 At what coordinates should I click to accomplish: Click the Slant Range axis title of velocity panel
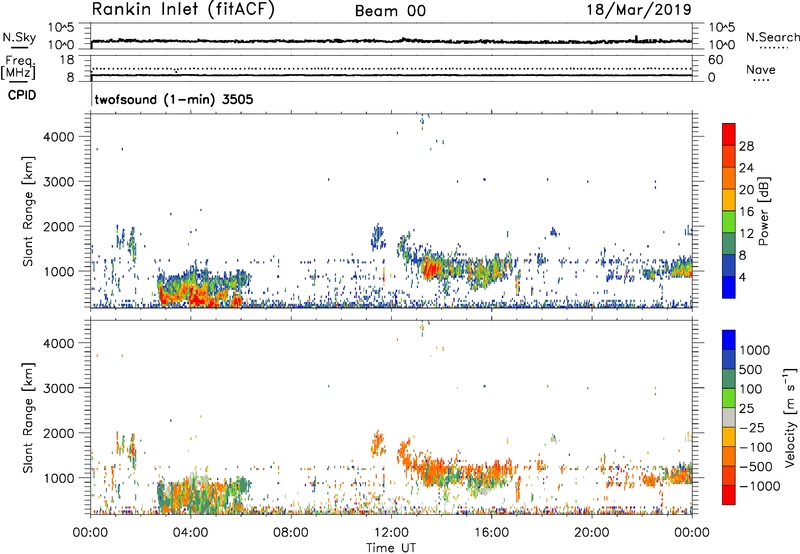pyautogui.click(x=28, y=418)
